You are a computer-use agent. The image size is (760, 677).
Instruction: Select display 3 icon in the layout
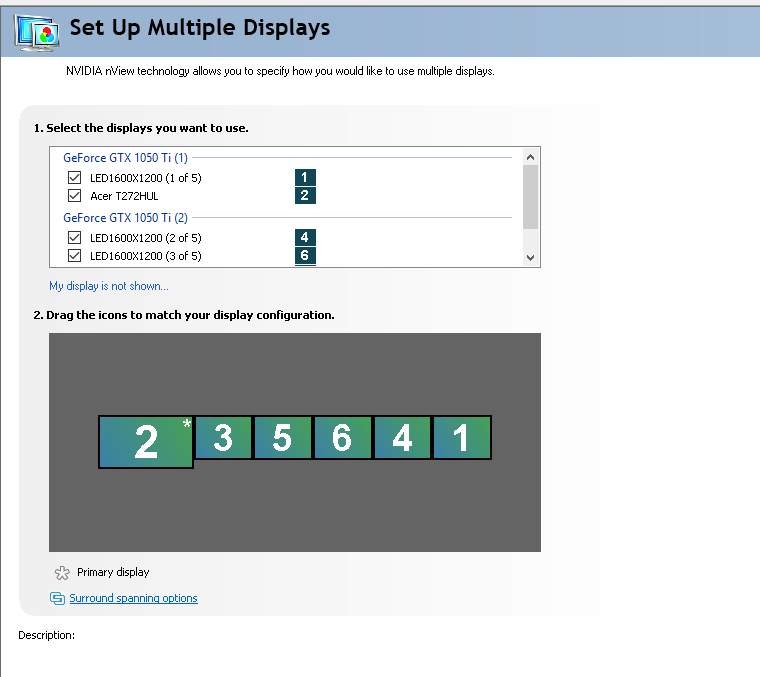tap(223, 437)
